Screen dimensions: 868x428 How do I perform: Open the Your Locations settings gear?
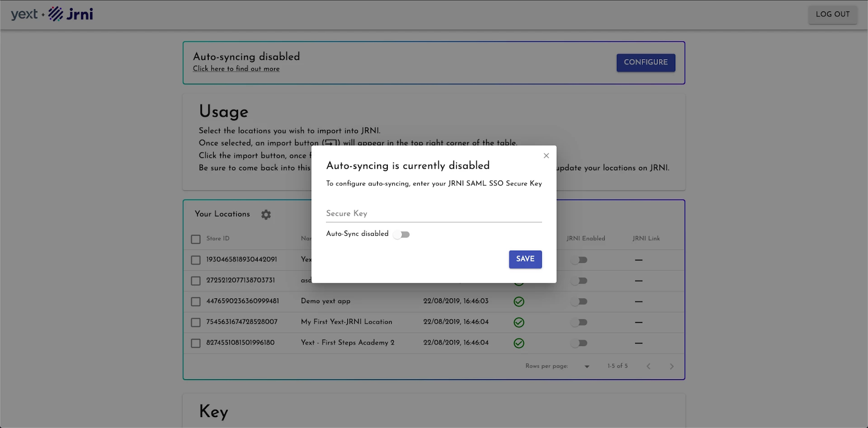click(266, 214)
